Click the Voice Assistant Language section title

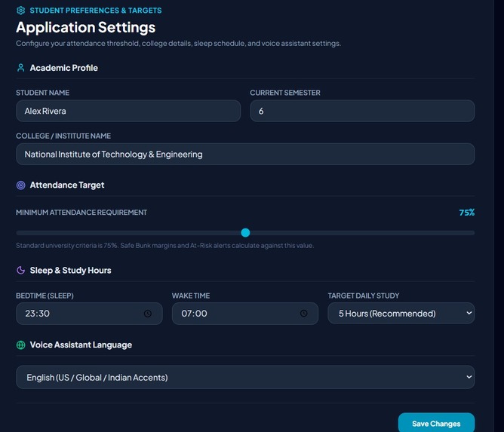click(81, 345)
